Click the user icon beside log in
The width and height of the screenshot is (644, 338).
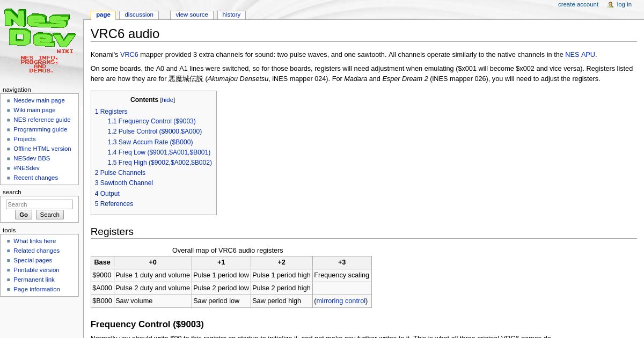click(x=610, y=5)
